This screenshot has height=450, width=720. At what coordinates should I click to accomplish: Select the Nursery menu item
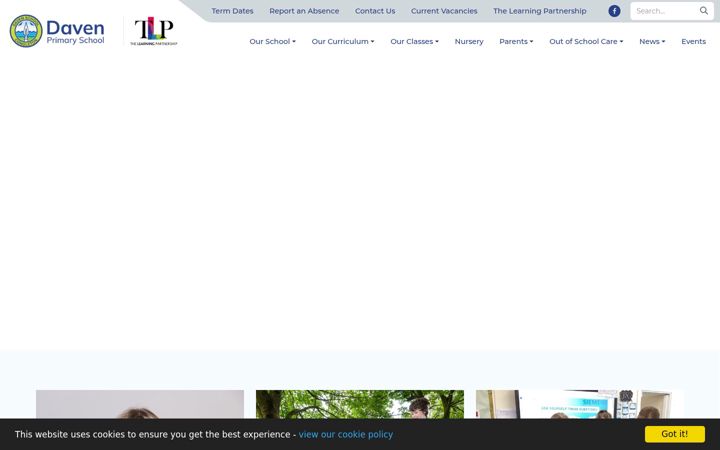(469, 41)
